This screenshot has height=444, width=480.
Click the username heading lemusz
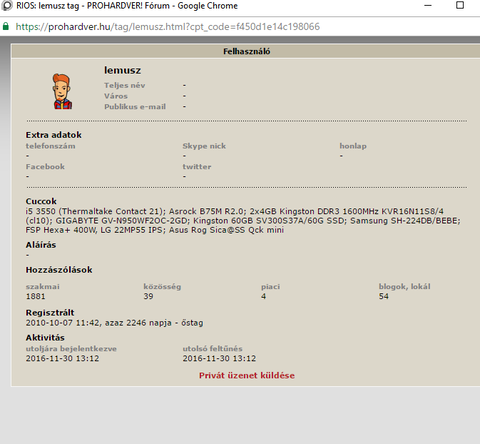(122, 70)
